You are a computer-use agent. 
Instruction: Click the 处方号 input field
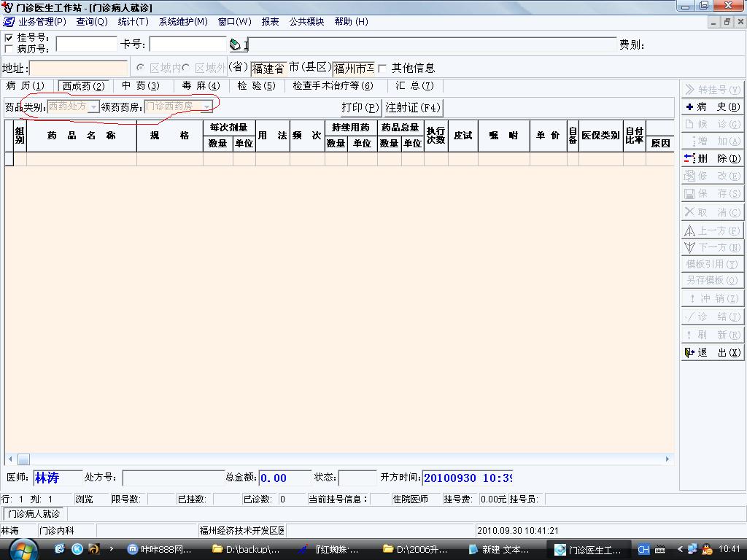point(174,478)
